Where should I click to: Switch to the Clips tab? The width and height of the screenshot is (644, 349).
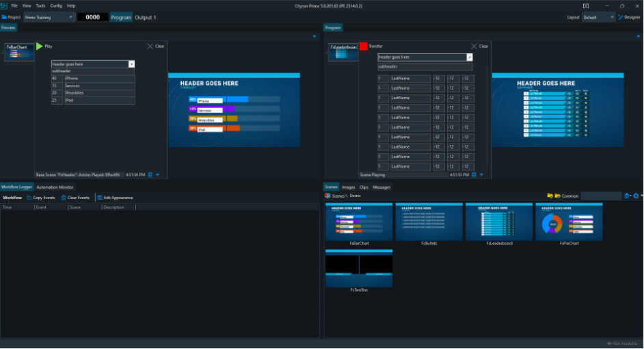point(364,187)
